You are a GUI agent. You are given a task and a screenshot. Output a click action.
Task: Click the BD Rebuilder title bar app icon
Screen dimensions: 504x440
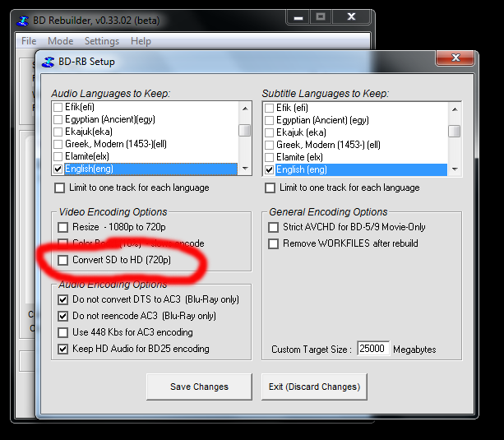point(22,21)
